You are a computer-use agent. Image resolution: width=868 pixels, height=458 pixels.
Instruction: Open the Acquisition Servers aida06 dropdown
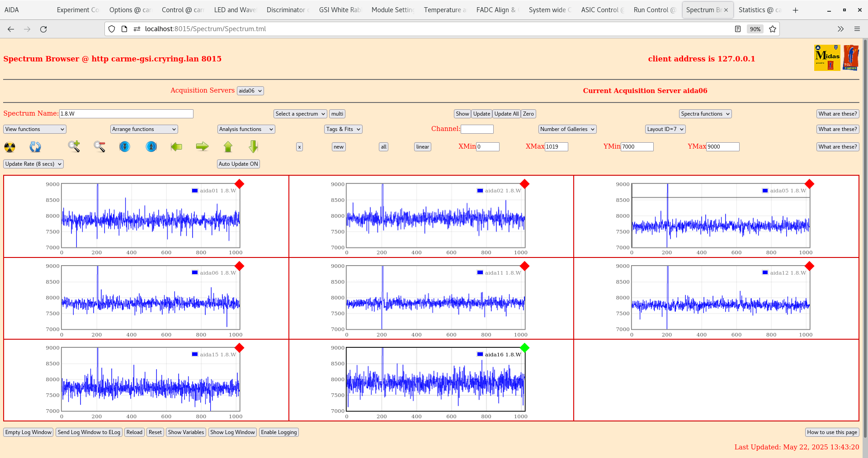(x=250, y=90)
